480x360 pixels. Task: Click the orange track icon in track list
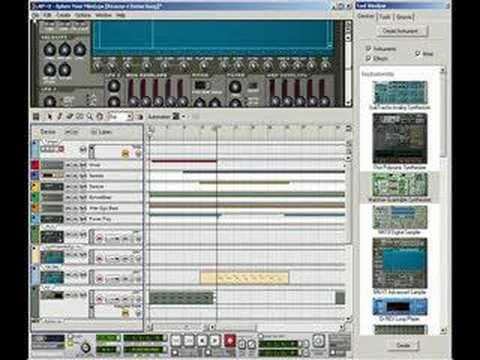(35, 208)
